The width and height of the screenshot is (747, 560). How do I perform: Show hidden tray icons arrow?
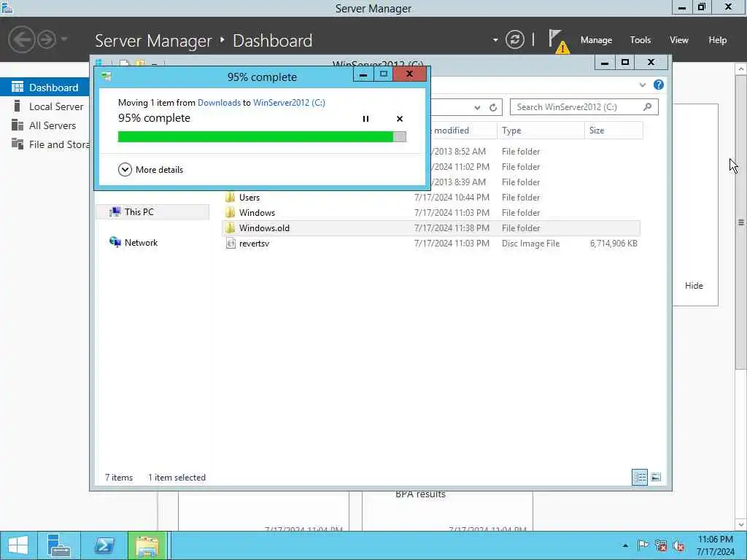[625, 545]
